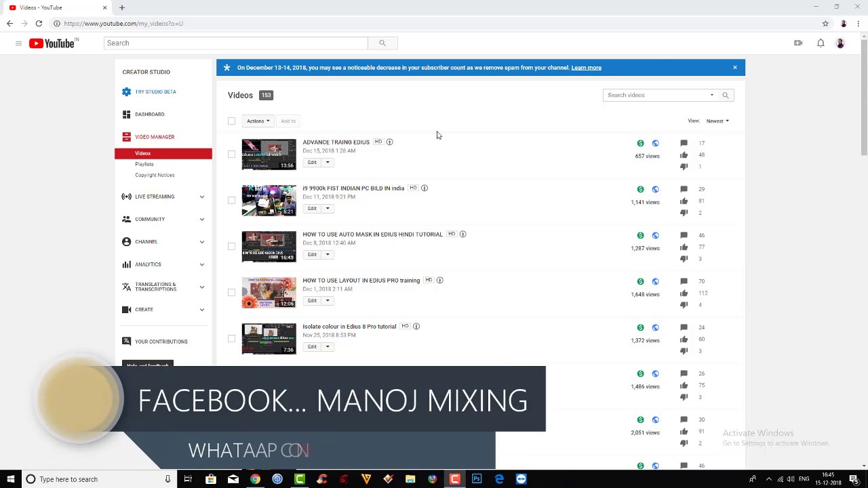Open Edit dropdown arrow for ADVANCE TRAING EDIUS
This screenshot has height=488, width=868.
(327, 163)
